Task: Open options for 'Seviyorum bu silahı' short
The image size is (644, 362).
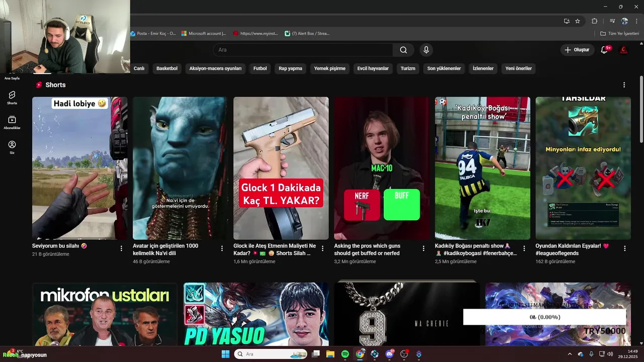Action: [121, 248]
